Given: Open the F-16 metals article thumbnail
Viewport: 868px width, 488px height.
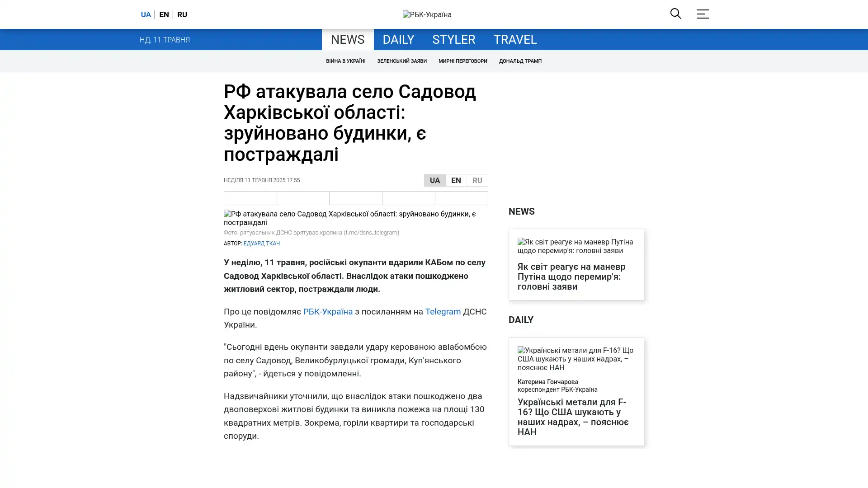Looking at the screenshot, I should pos(576,359).
